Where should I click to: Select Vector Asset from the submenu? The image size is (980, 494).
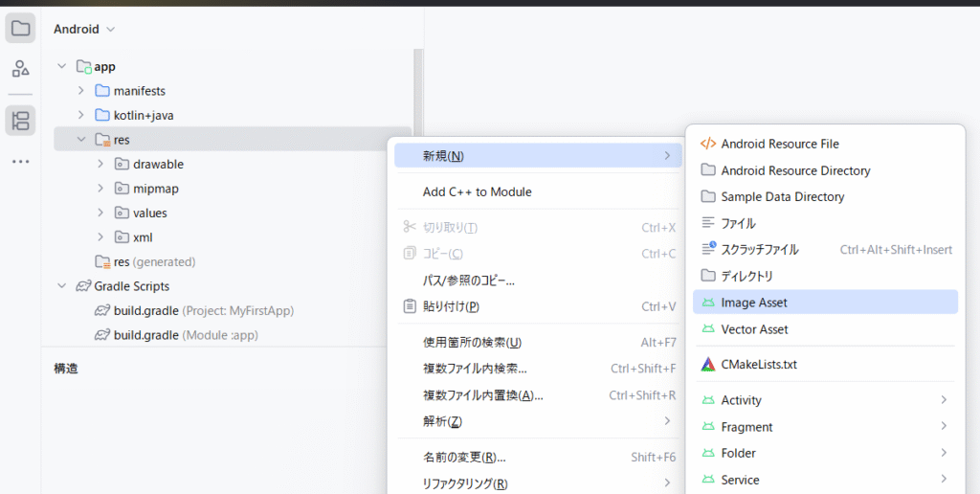754,329
